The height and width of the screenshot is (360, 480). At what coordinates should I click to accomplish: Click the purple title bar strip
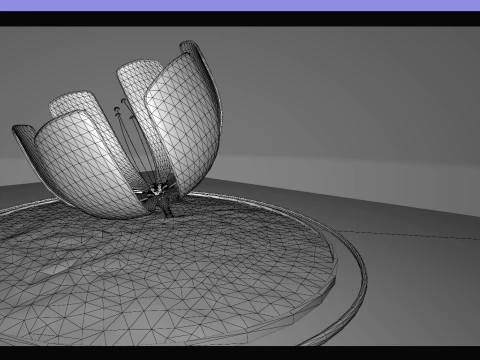pyautogui.click(x=240, y=5)
